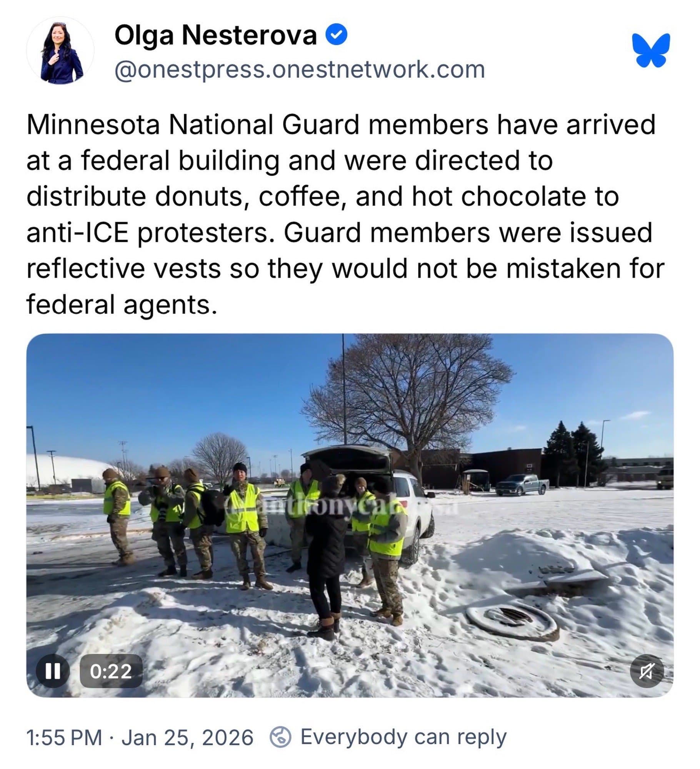This screenshot has width=700, height=769.
Task: Click the gray pickup truck in the video
Action: [x=522, y=484]
